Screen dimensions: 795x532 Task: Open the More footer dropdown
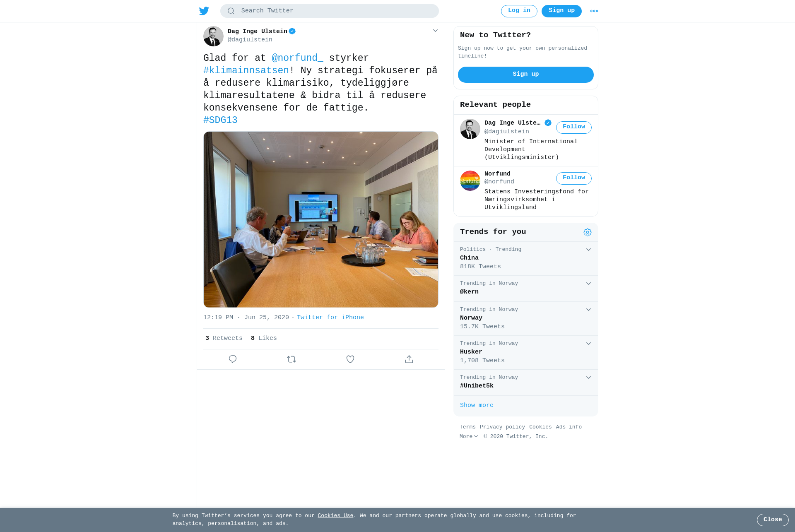tap(469, 436)
